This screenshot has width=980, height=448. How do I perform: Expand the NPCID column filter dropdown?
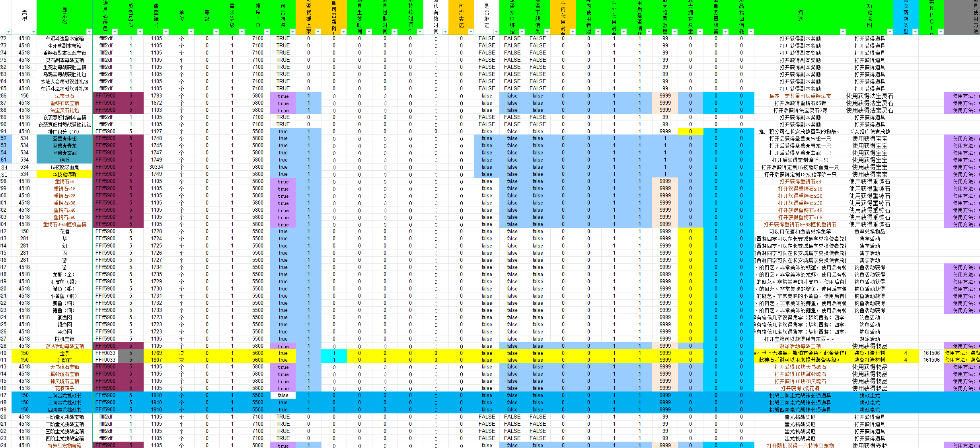coord(941,31)
